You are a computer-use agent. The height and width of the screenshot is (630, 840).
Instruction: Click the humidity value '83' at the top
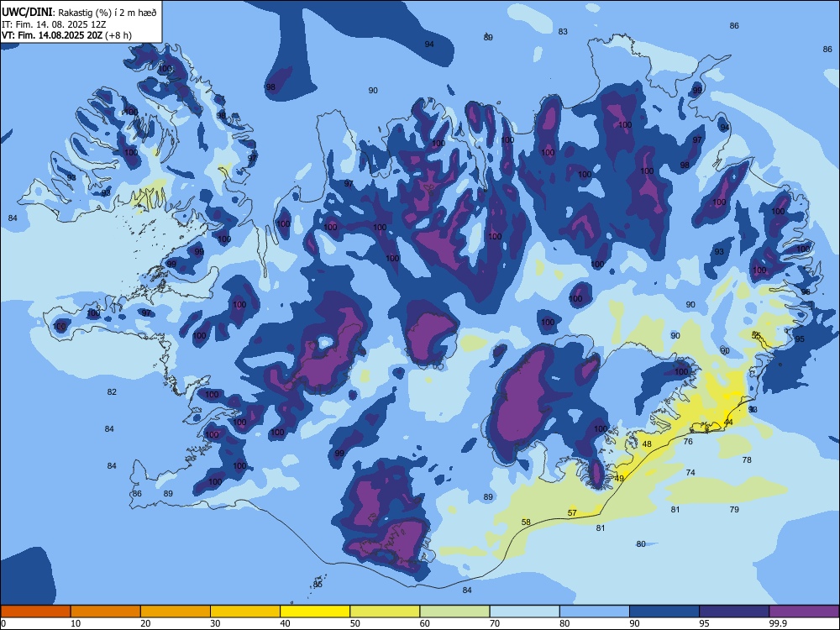[x=563, y=32]
